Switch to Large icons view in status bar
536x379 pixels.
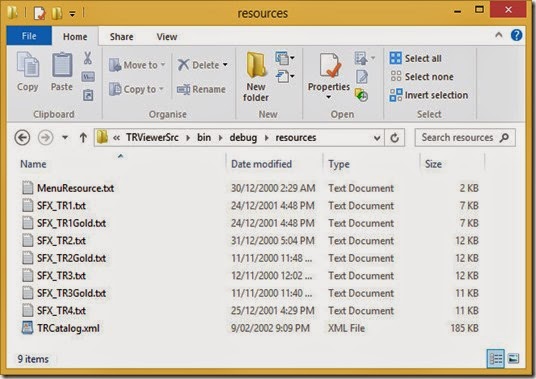click(513, 358)
